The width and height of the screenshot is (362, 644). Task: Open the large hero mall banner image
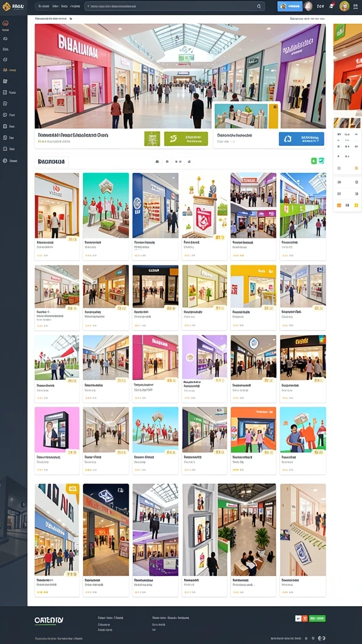pyautogui.click(x=180, y=76)
